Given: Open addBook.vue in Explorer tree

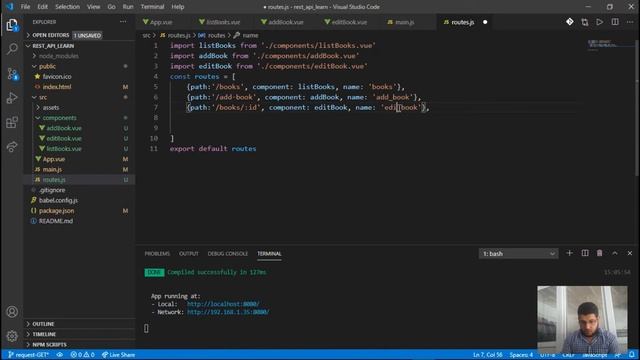Looking at the screenshot, I should [64, 128].
